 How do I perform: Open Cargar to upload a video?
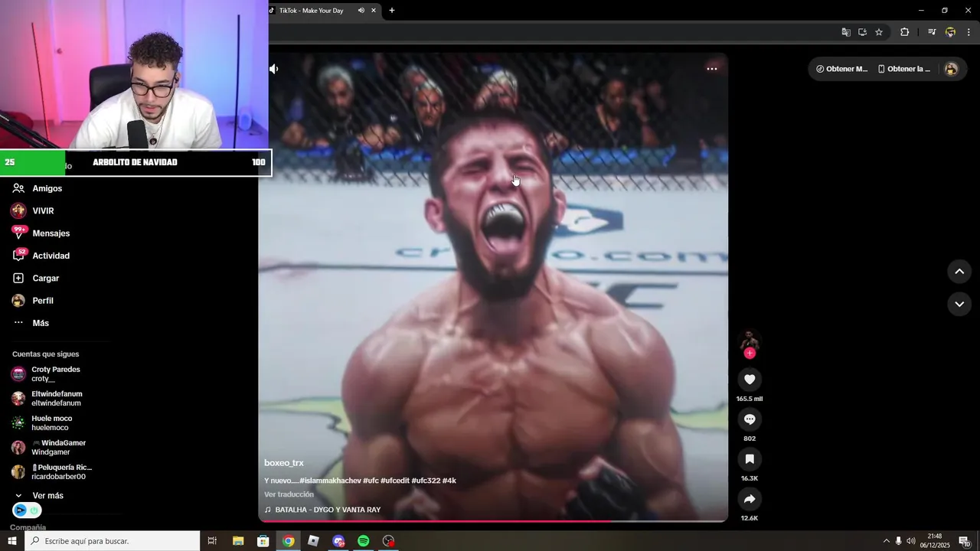pos(45,279)
